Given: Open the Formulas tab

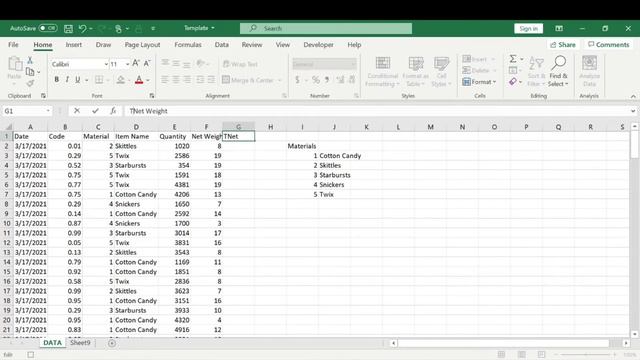Looking at the screenshot, I should pyautogui.click(x=188, y=44).
